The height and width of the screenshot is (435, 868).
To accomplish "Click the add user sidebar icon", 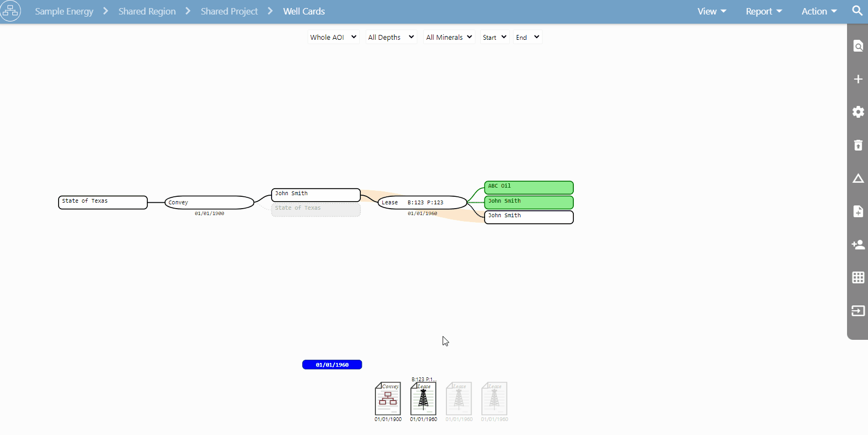I will coord(858,245).
